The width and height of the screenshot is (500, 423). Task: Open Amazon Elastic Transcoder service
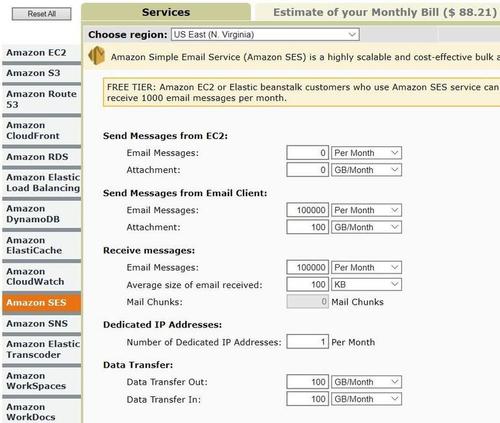click(41, 349)
